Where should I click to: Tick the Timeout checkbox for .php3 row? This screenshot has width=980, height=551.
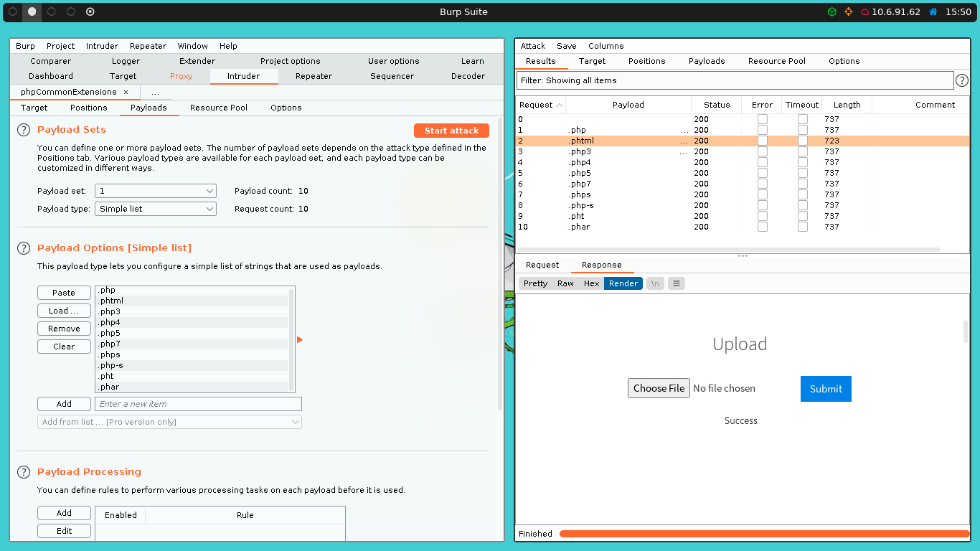click(x=802, y=151)
